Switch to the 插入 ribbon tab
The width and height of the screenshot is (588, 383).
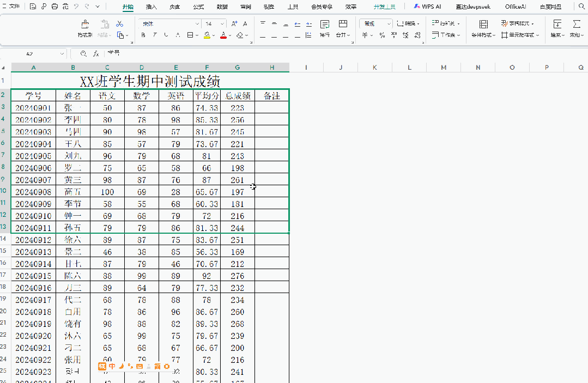[151, 7]
